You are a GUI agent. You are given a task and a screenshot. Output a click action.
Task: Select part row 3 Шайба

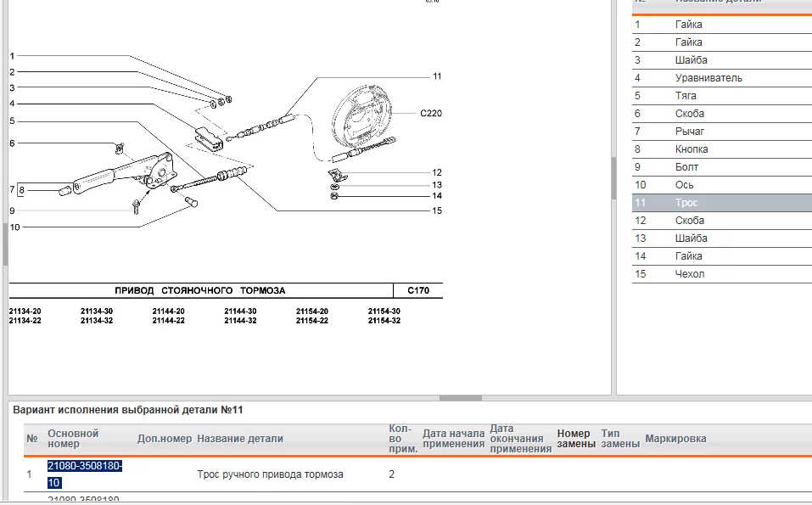point(722,60)
